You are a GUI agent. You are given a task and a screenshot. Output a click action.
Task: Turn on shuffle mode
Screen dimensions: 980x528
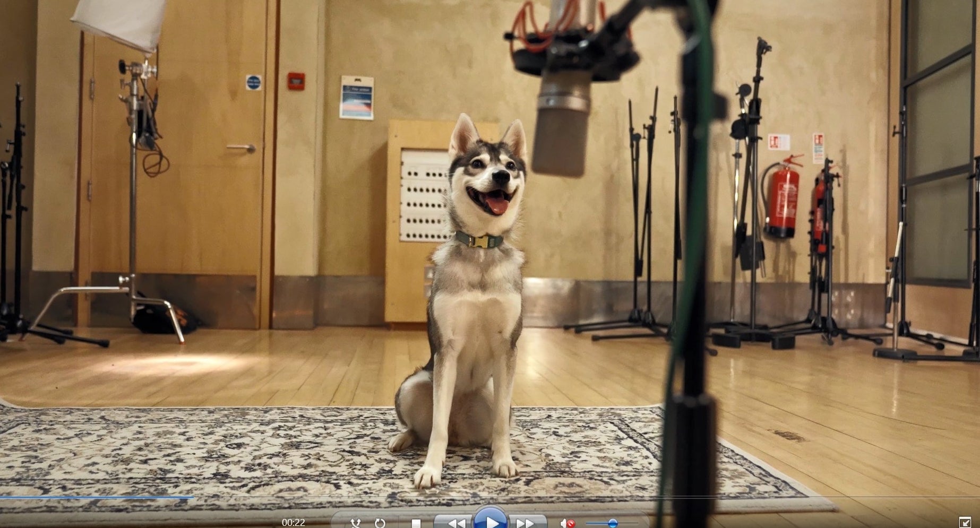(x=356, y=523)
